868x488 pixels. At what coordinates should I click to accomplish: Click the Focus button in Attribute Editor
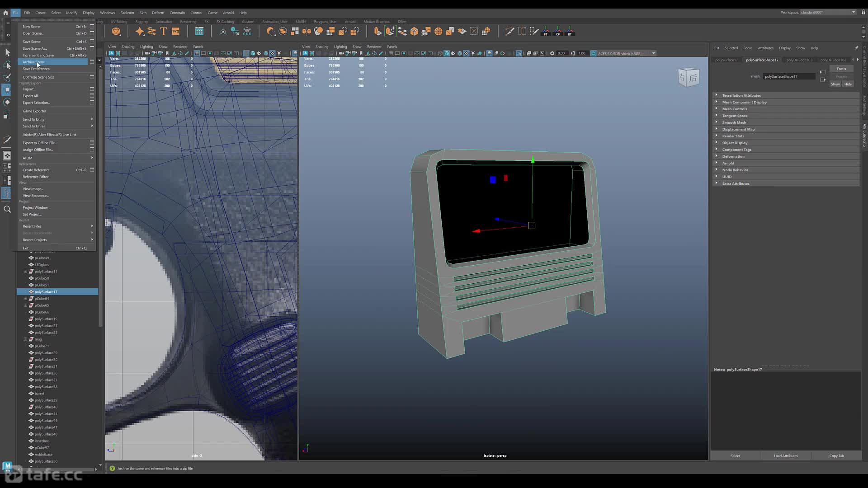coord(841,69)
